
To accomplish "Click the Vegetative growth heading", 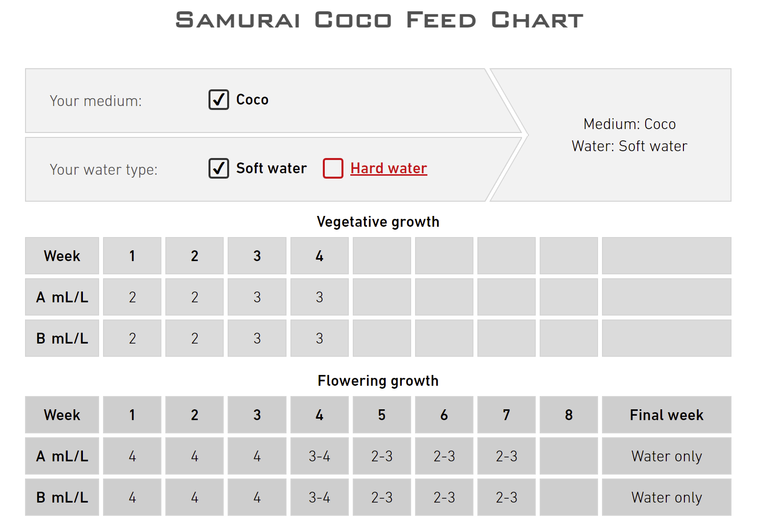I will (378, 222).
